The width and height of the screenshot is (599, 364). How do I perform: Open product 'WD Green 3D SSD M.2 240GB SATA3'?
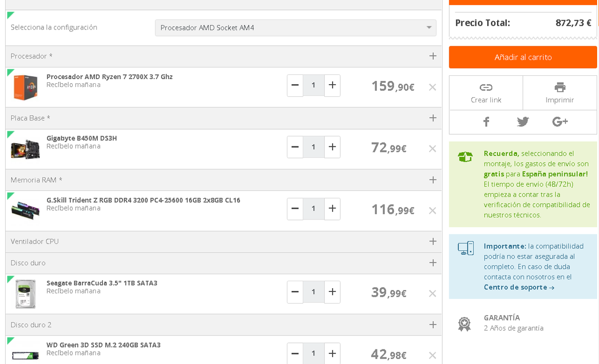(103, 345)
